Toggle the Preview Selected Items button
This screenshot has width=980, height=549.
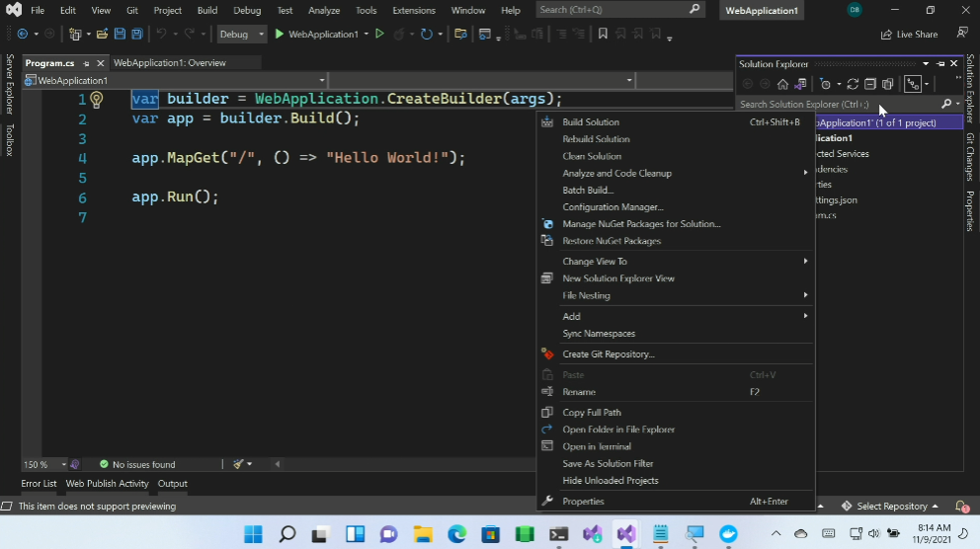(913, 84)
